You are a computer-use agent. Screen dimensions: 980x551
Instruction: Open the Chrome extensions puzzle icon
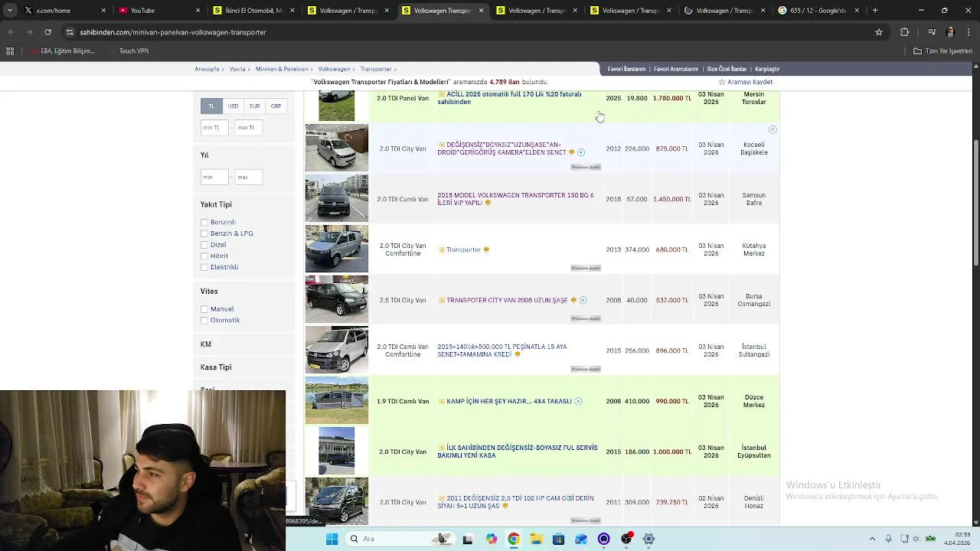[x=905, y=32]
